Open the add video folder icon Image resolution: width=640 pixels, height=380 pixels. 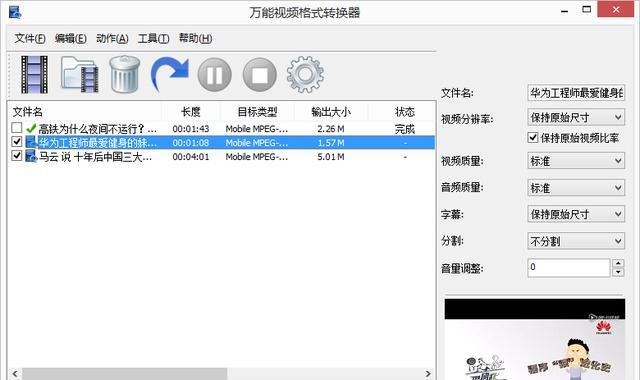[80, 74]
